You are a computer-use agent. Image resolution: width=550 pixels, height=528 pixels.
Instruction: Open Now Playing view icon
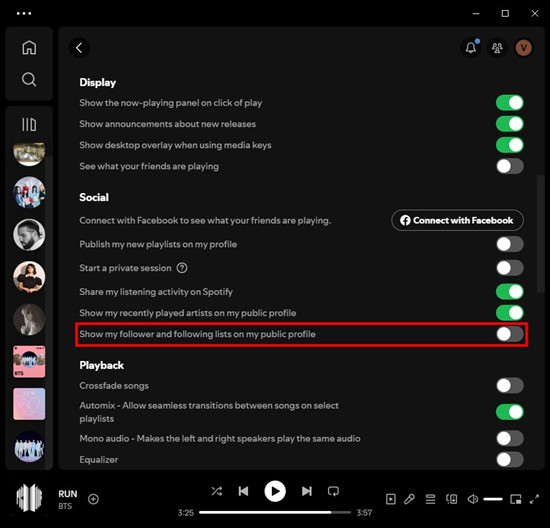(391, 499)
